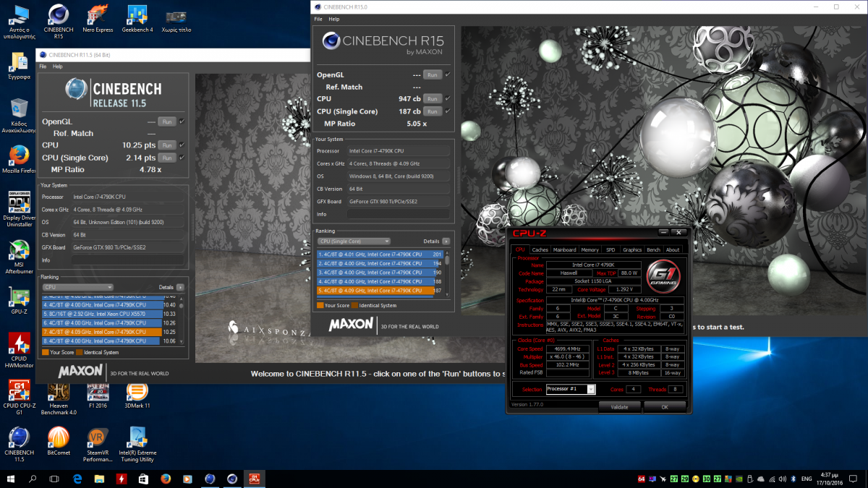Click the Windows Start button
The height and width of the screenshot is (488, 868).
tap(10, 478)
